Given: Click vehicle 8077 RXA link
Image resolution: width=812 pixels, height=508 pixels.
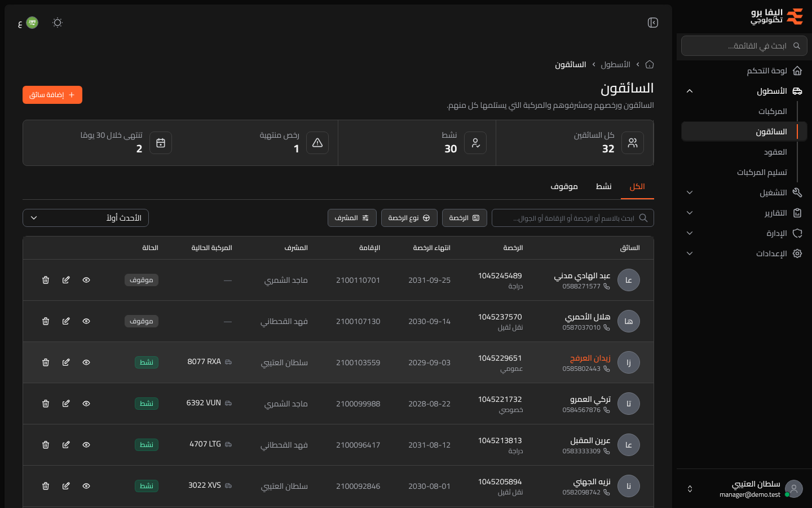Looking at the screenshot, I should [210, 361].
